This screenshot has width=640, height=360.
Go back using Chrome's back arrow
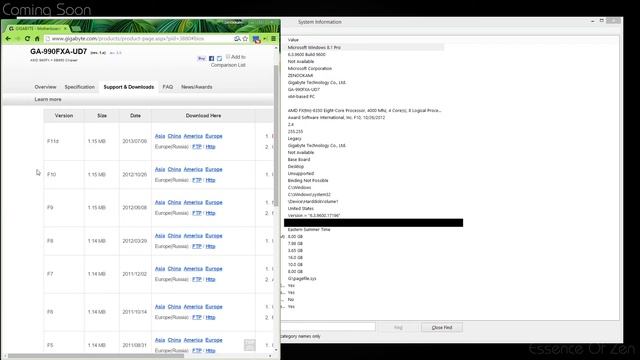coord(8,38)
